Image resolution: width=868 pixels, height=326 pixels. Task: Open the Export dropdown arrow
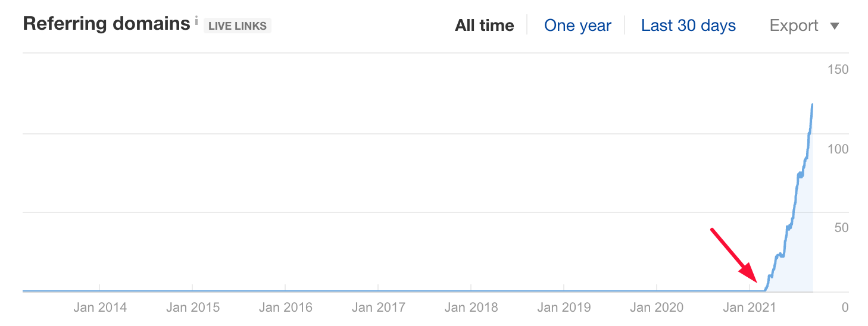(835, 26)
